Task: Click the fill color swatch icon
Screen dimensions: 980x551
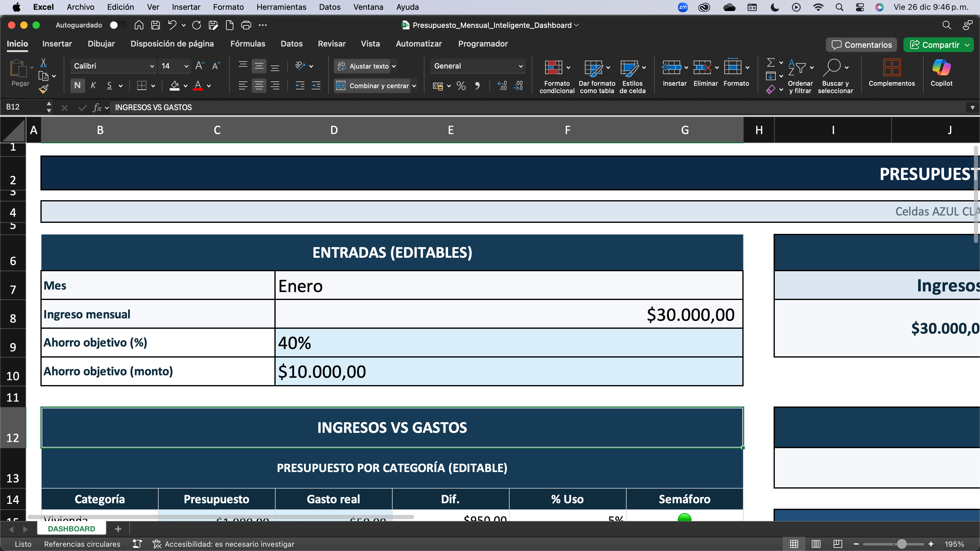Action: click(x=175, y=86)
